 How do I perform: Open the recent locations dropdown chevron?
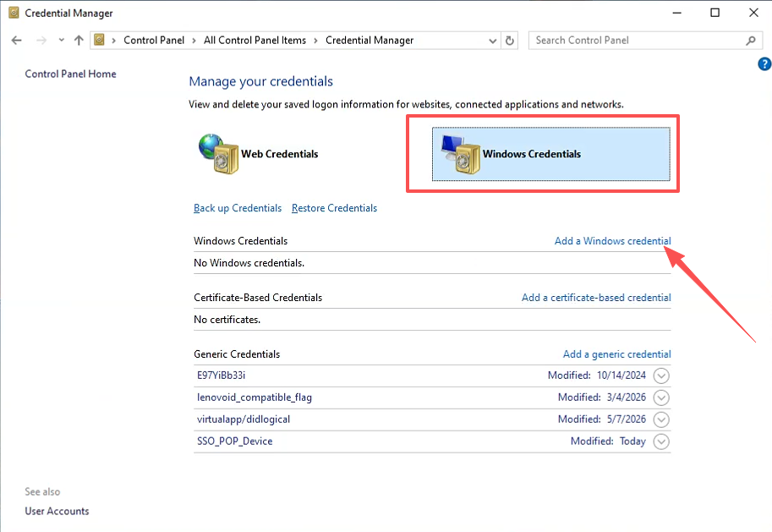point(61,41)
